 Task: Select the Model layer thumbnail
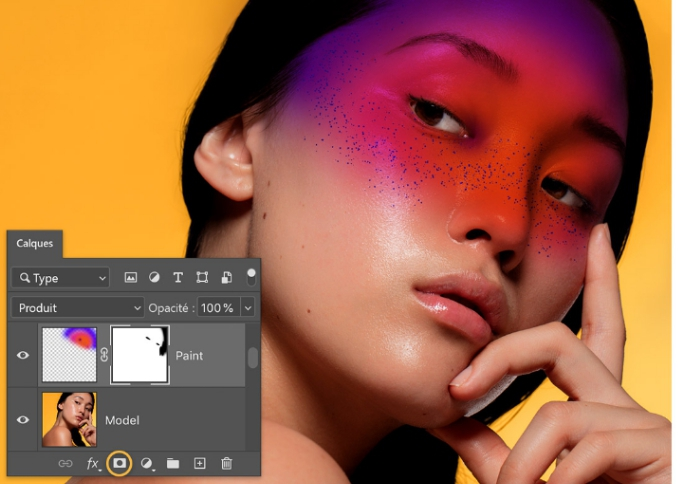pos(69,420)
